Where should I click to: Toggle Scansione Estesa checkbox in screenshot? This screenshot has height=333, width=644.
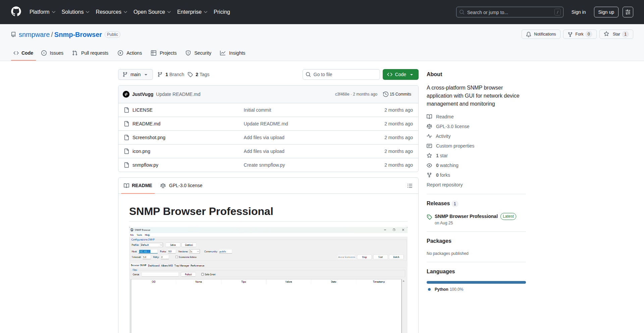(177, 257)
